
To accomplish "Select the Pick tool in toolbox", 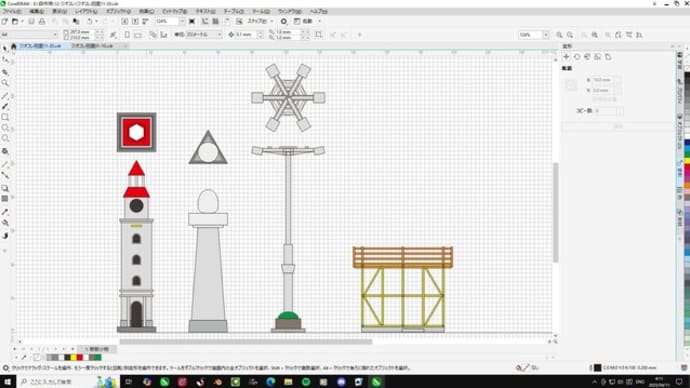I will click(5, 48).
